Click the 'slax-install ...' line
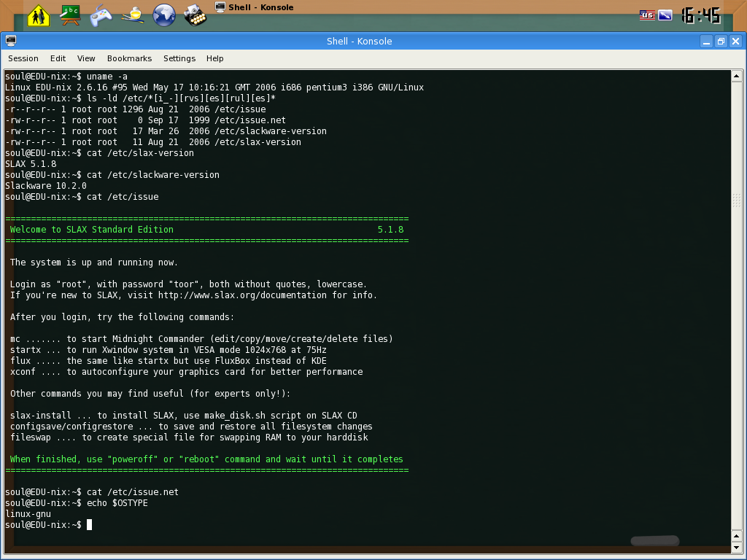This screenshot has height=560, width=747. pyautogui.click(x=183, y=416)
